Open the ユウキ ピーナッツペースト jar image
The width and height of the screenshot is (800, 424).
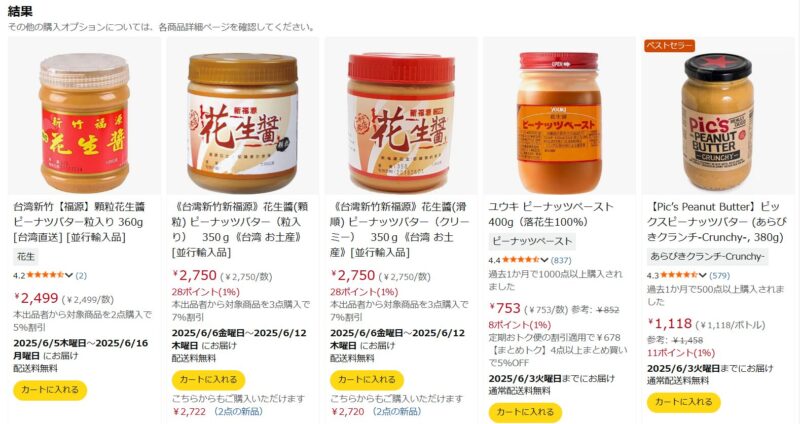559,122
